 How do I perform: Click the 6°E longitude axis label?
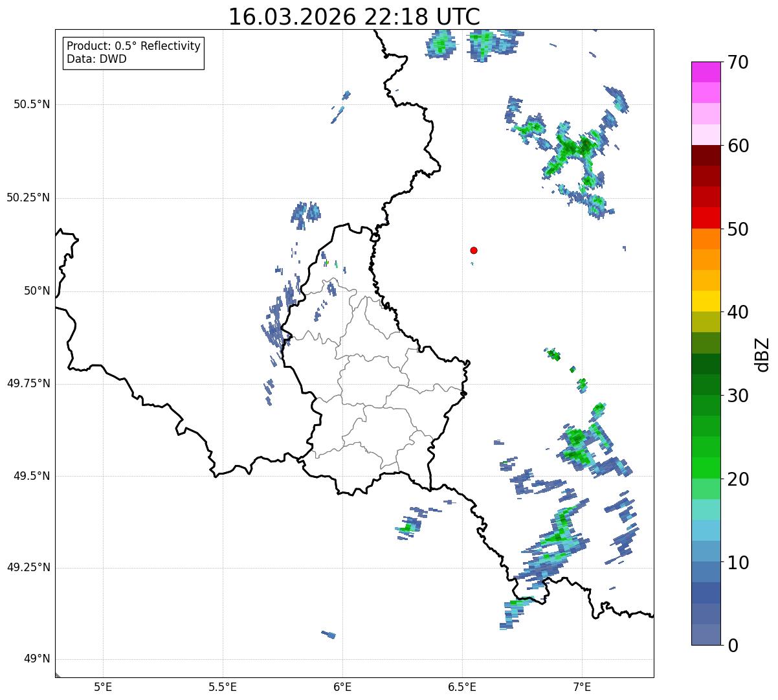point(342,686)
